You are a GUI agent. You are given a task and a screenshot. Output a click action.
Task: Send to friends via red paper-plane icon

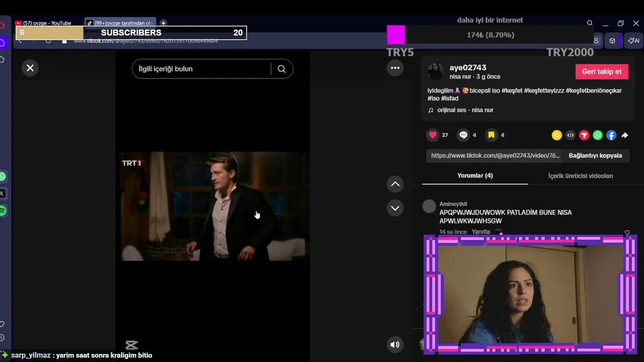(584, 135)
